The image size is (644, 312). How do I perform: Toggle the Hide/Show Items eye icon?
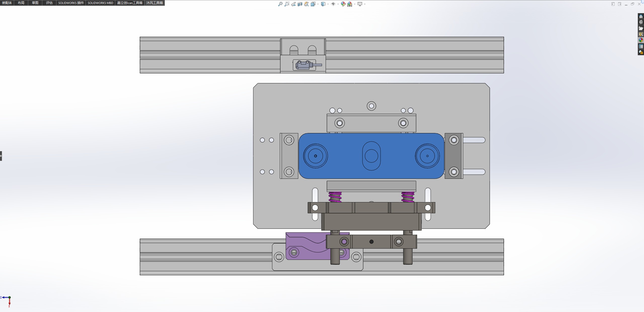pos(333,4)
